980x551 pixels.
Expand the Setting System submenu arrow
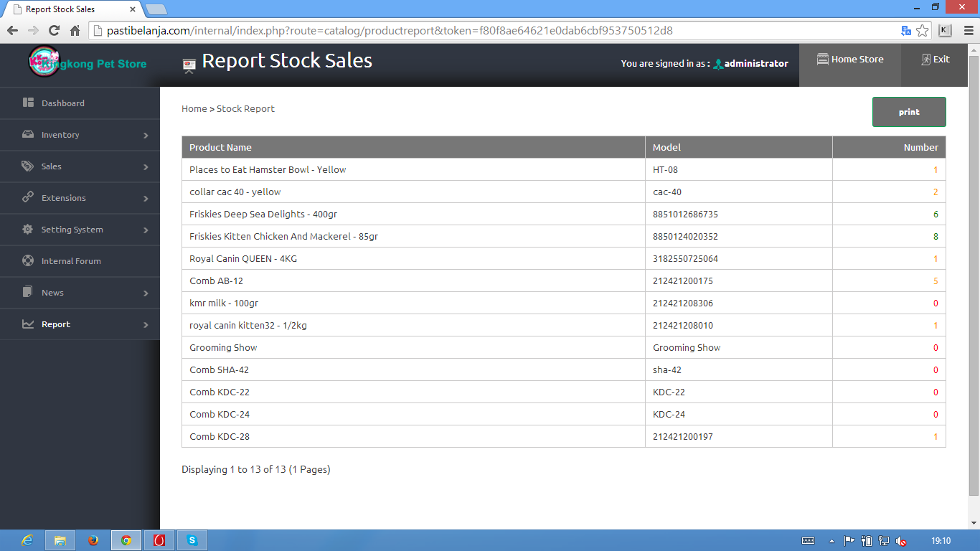[x=146, y=230]
